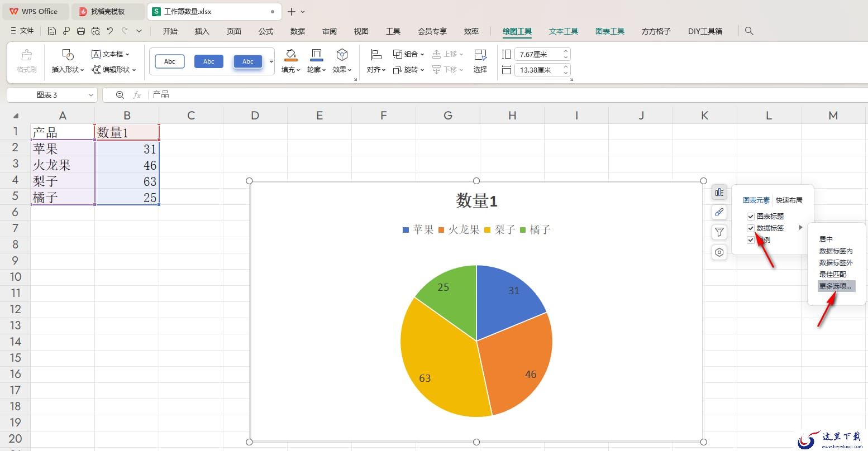
Task: Open the quick access customize dropdown arrow
Action: [139, 31]
